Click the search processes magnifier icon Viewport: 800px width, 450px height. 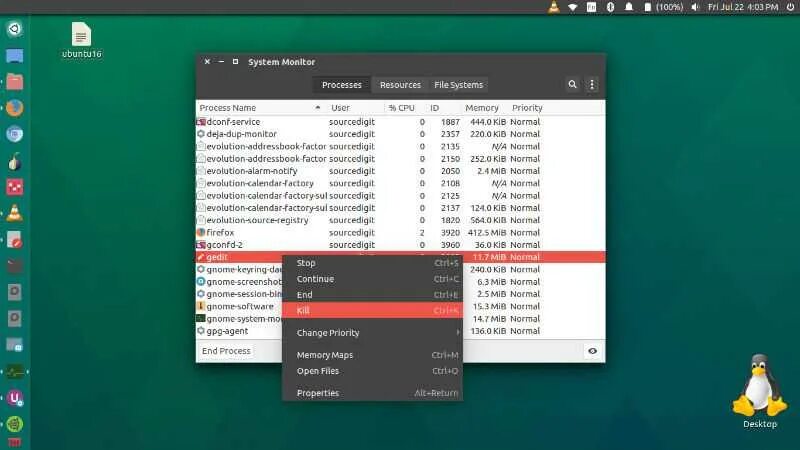[572, 85]
